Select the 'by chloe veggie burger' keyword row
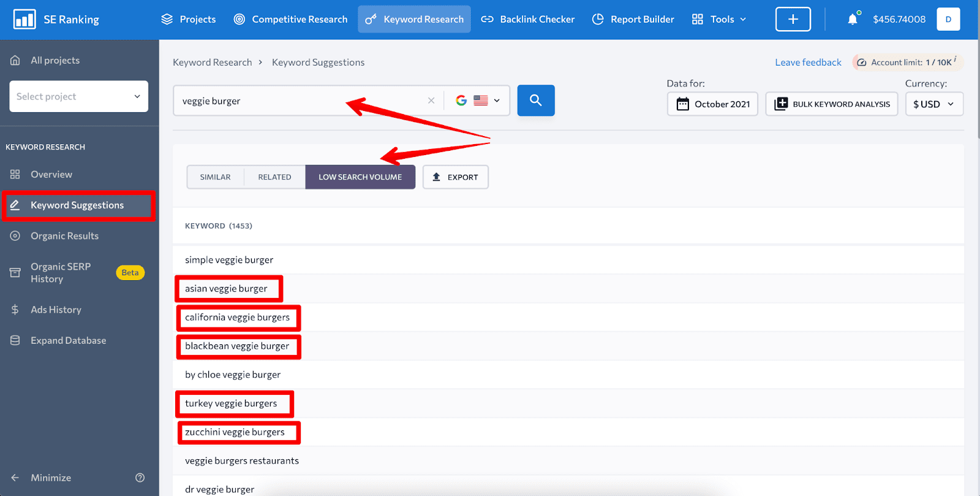 tap(568, 375)
